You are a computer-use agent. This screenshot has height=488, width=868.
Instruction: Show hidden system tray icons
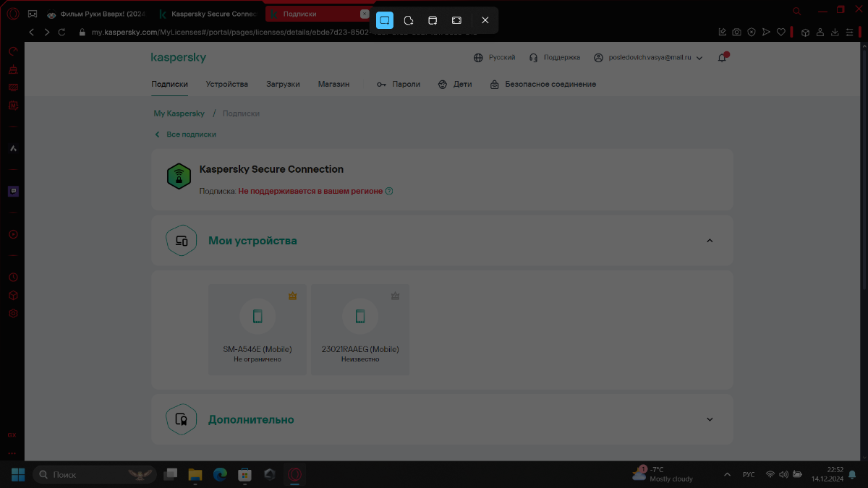tap(727, 474)
